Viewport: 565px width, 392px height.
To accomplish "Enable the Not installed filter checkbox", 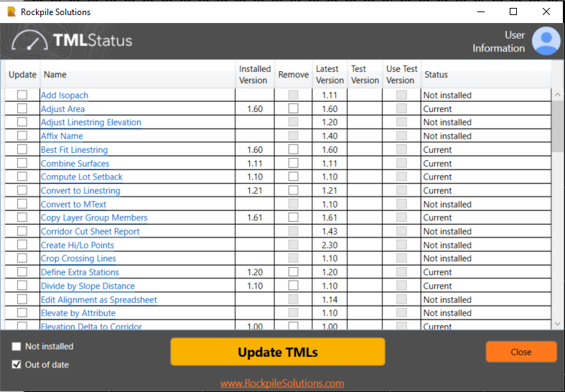I will (x=17, y=346).
